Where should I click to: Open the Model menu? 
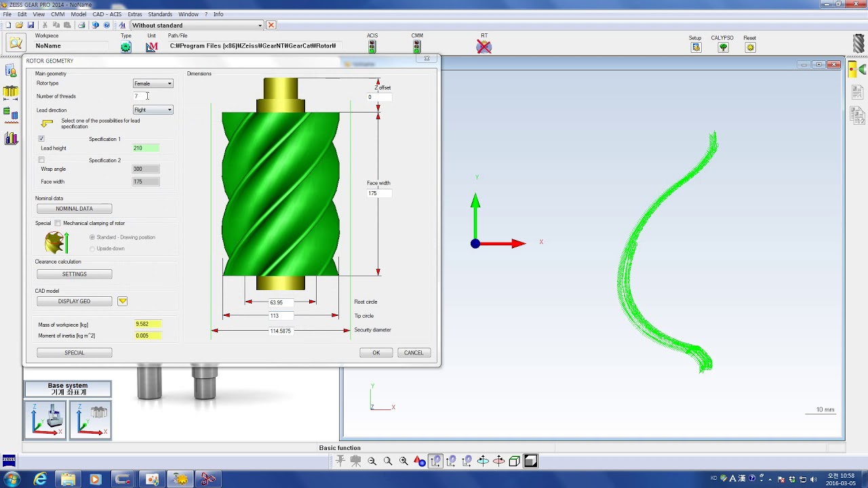coord(79,14)
